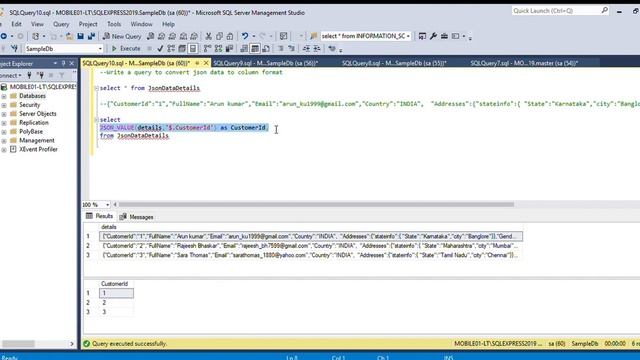The width and height of the screenshot is (640, 360).
Task: Click the New Query button
Action: [x=121, y=36]
